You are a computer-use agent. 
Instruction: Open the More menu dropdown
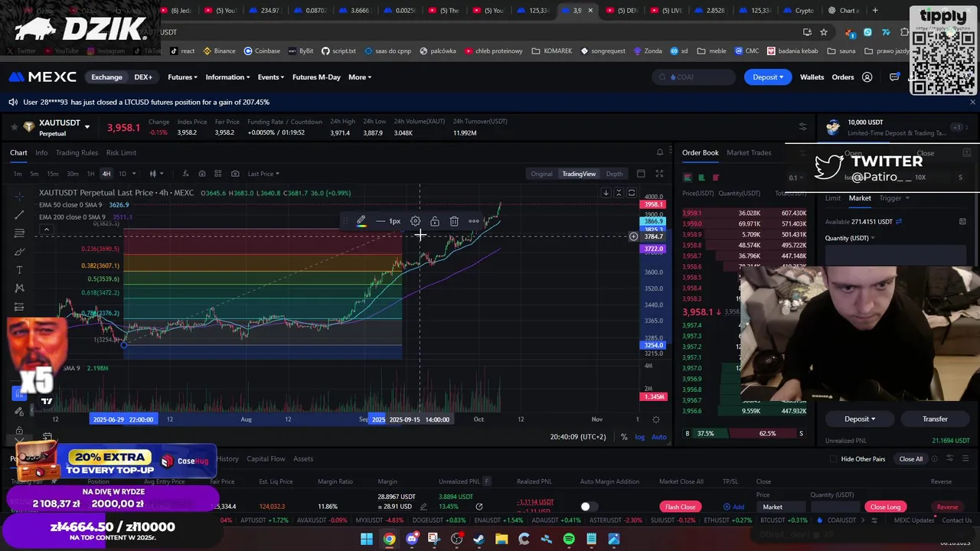coord(360,77)
